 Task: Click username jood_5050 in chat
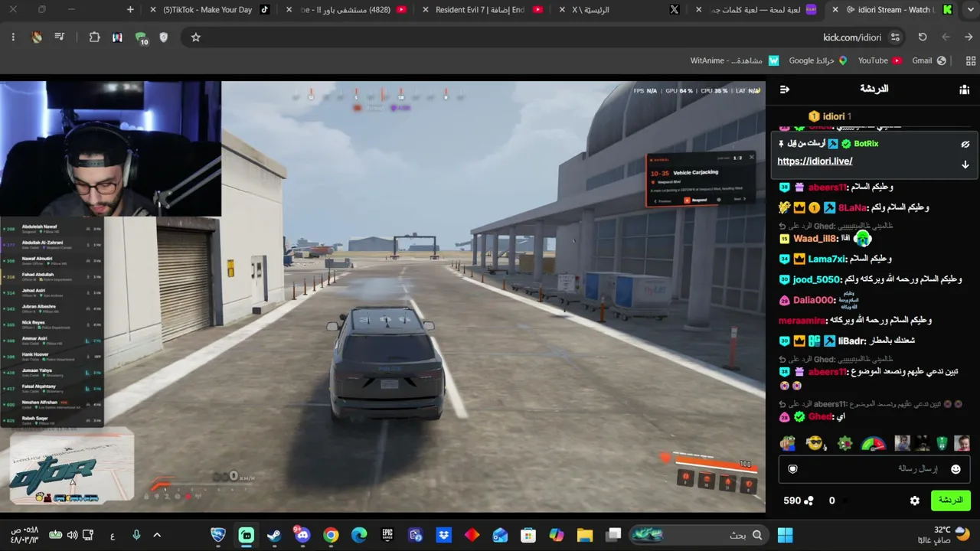(817, 280)
